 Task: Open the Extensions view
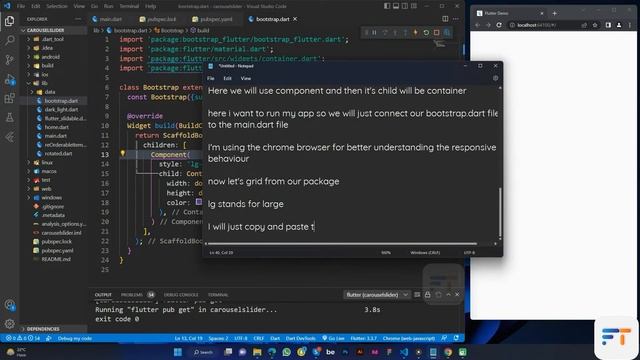(x=9, y=98)
